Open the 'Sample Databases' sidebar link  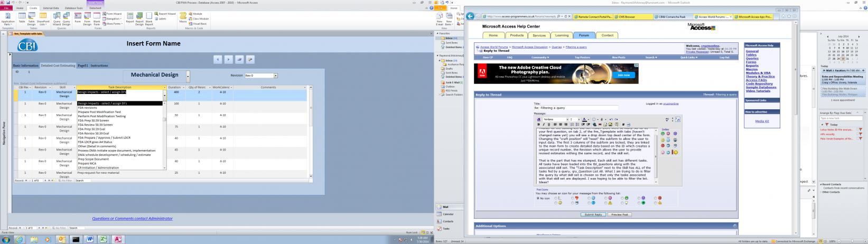tap(761, 87)
